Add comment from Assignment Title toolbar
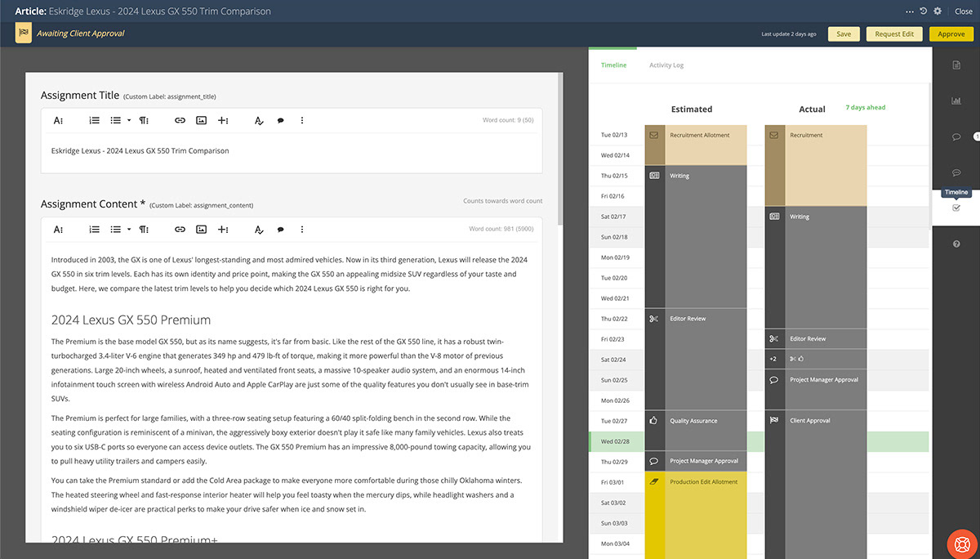The height and width of the screenshot is (559, 980). tap(280, 120)
